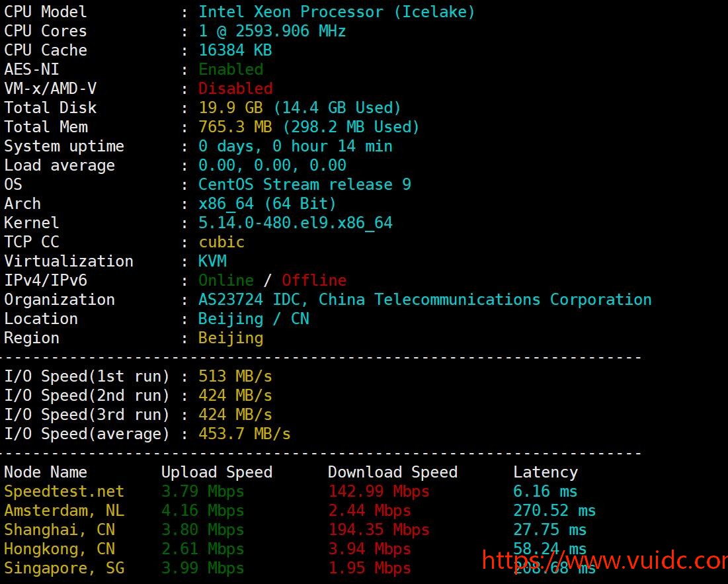Select the 'Amsterdam, NL' node name
The image size is (728, 584).
tap(64, 511)
